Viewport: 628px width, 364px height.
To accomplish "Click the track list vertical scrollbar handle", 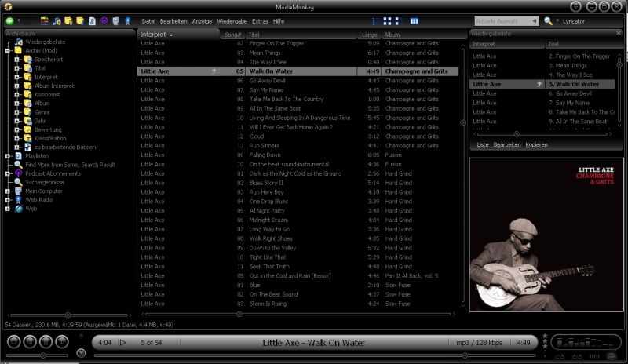I will coord(462,122).
